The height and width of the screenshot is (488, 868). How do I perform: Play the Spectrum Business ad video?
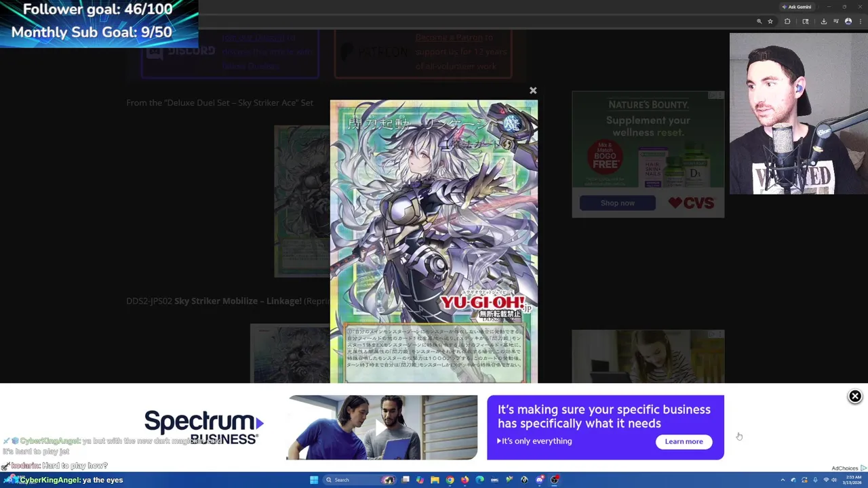(382, 427)
